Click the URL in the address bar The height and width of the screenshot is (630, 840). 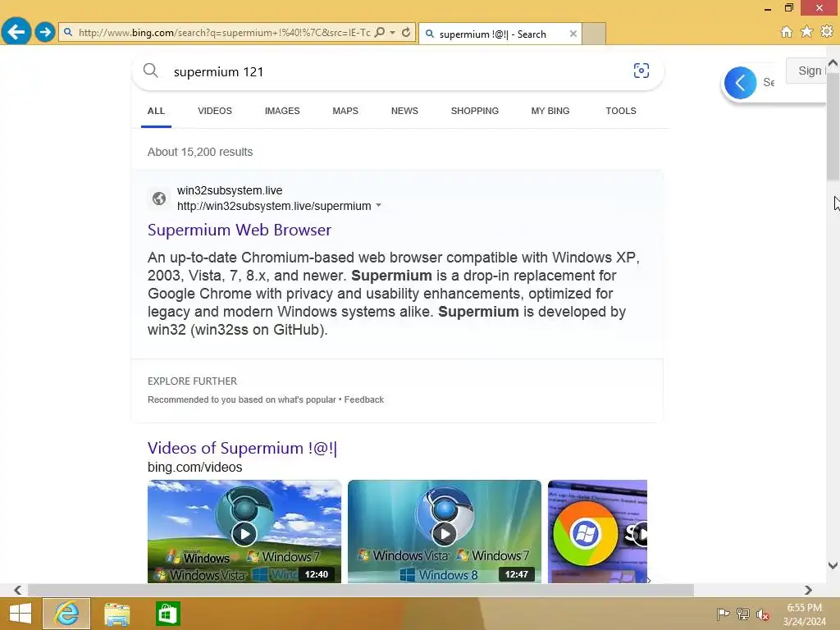224,33
